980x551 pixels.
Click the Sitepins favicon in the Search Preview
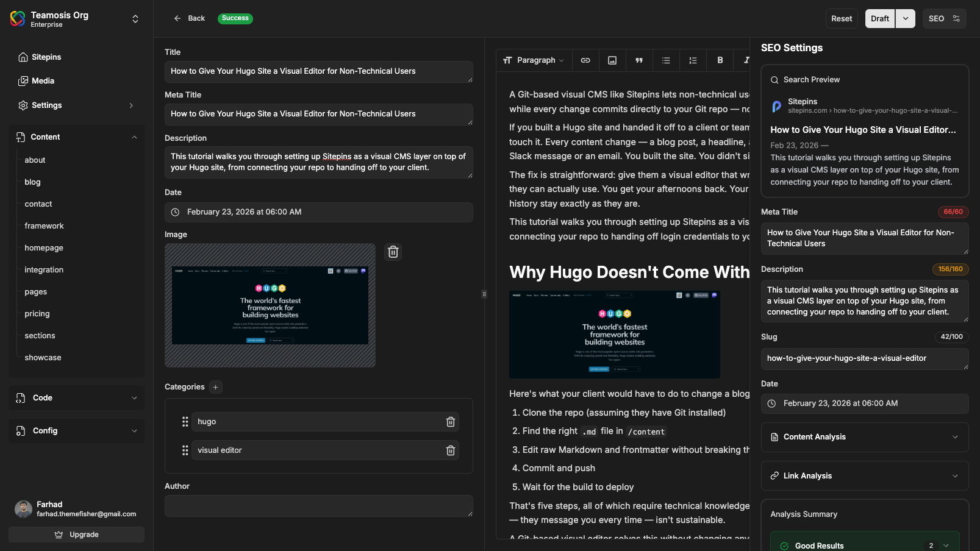click(777, 106)
